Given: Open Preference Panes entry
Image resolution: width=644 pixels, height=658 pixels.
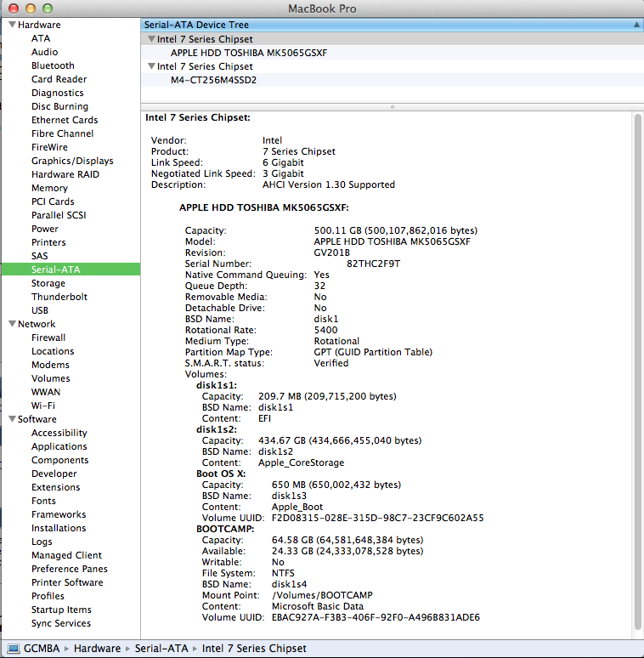Looking at the screenshot, I should pyautogui.click(x=70, y=569).
